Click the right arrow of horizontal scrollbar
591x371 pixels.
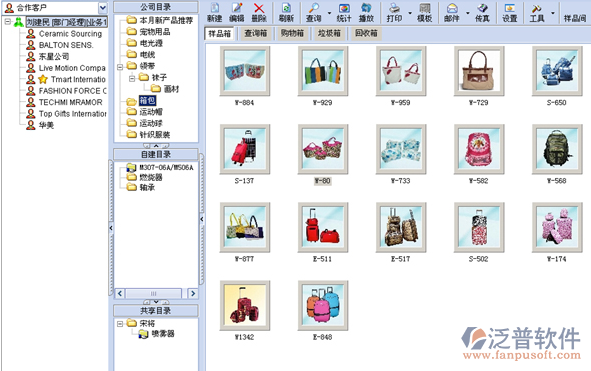tap(193, 293)
